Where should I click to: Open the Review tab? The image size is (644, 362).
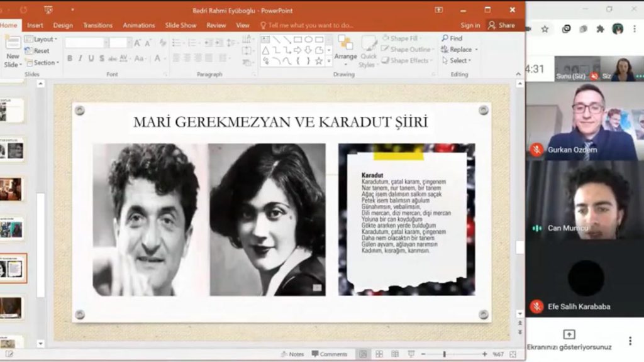pos(216,25)
